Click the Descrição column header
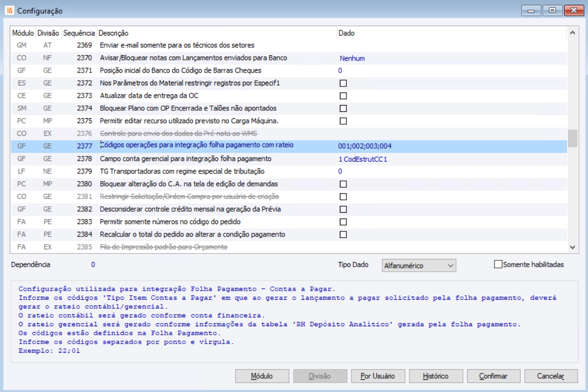Screen dimensions: 588x392 (x=217, y=33)
